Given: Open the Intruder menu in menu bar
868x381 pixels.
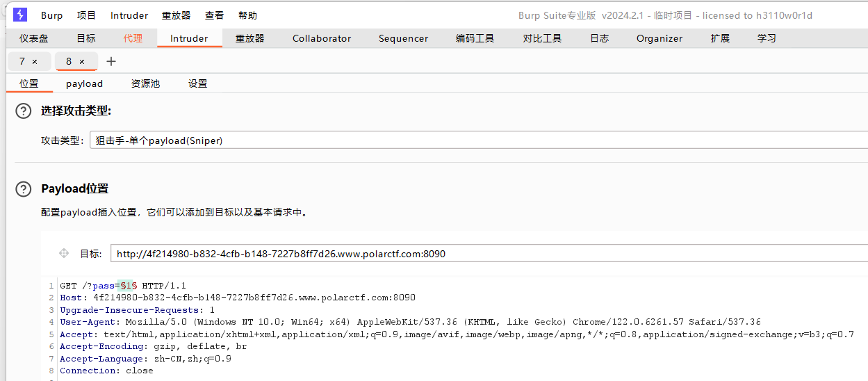Looking at the screenshot, I should (129, 15).
